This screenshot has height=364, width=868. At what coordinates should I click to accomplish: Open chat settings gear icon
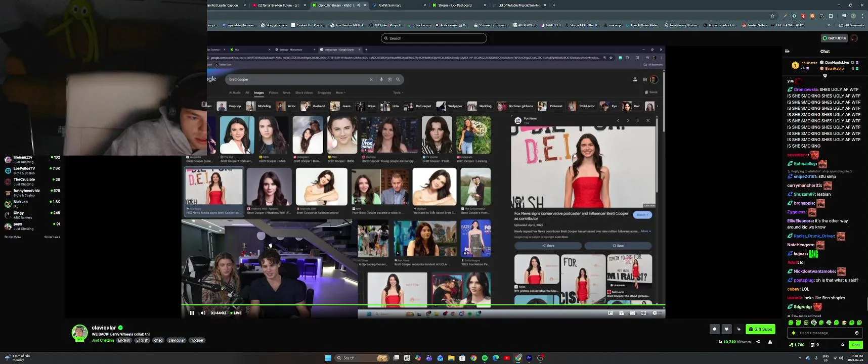[x=843, y=345]
